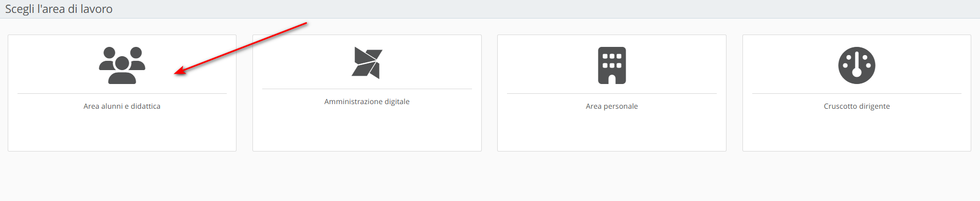Click blank area under Amministrazione digitale label
The image size is (980, 201).
367,129
